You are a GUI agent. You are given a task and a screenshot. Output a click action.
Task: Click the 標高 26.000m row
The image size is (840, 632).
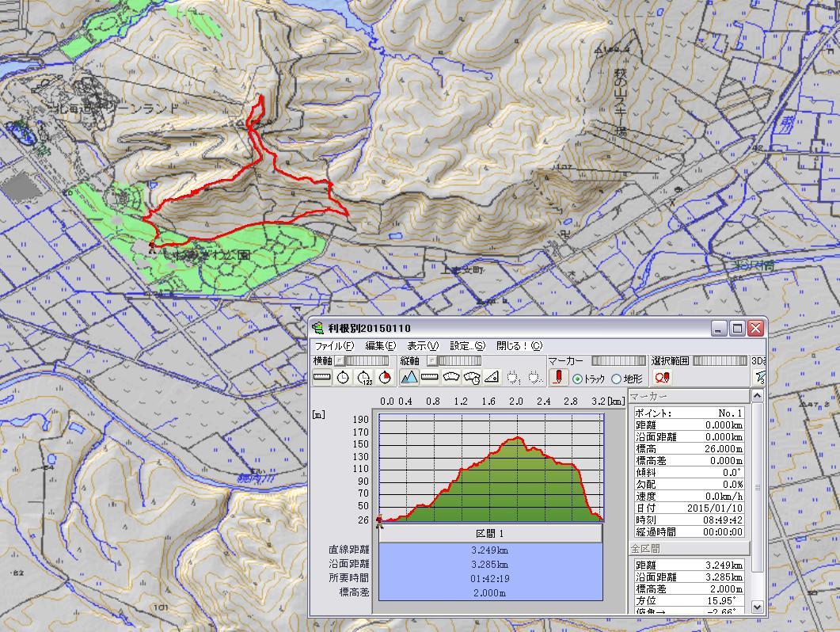coord(689,449)
